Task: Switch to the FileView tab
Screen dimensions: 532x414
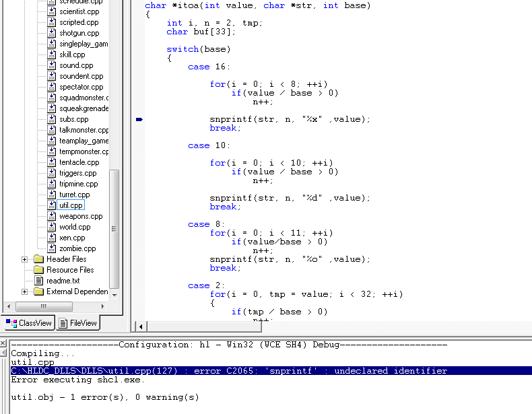Action: point(77,324)
